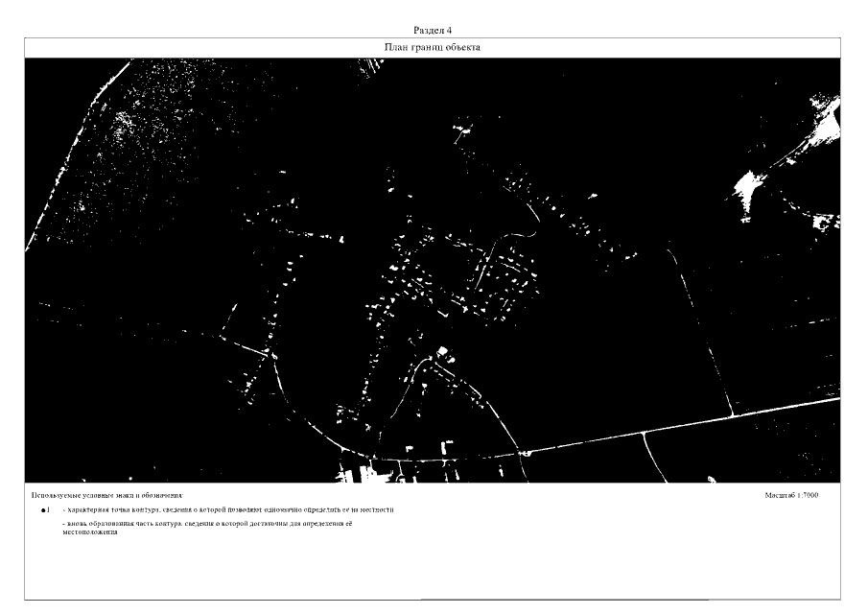
Task: Click the small T-shaped feature at map's upper center
Action: [463, 128]
